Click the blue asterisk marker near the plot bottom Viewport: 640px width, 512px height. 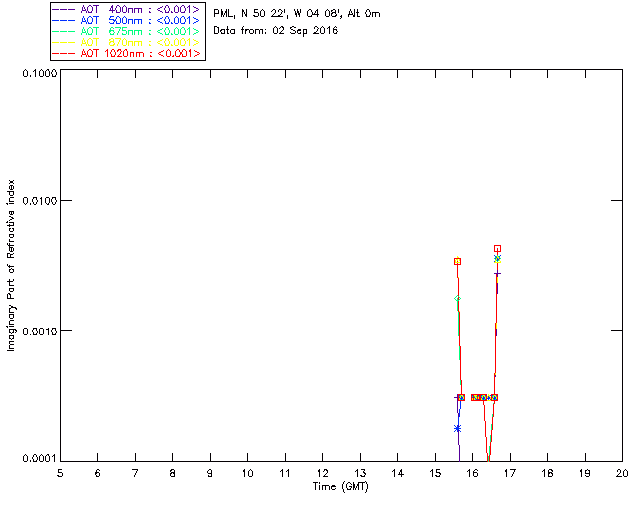point(457,429)
